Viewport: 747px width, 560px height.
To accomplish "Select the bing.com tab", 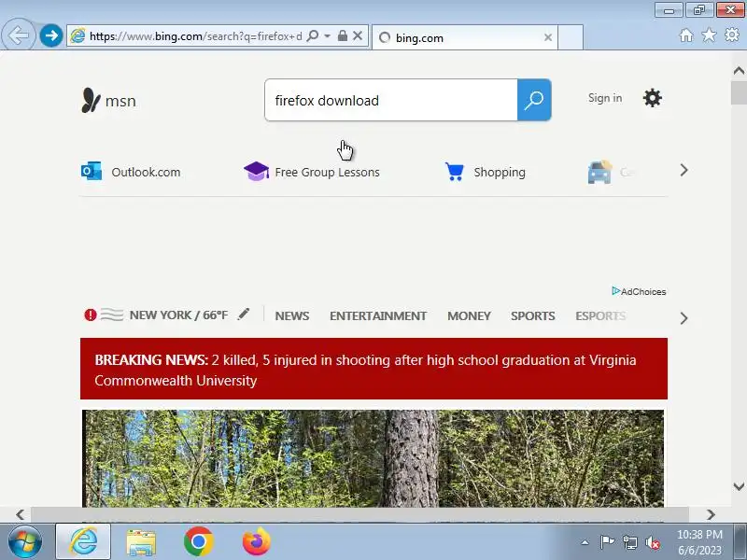I will (465, 37).
